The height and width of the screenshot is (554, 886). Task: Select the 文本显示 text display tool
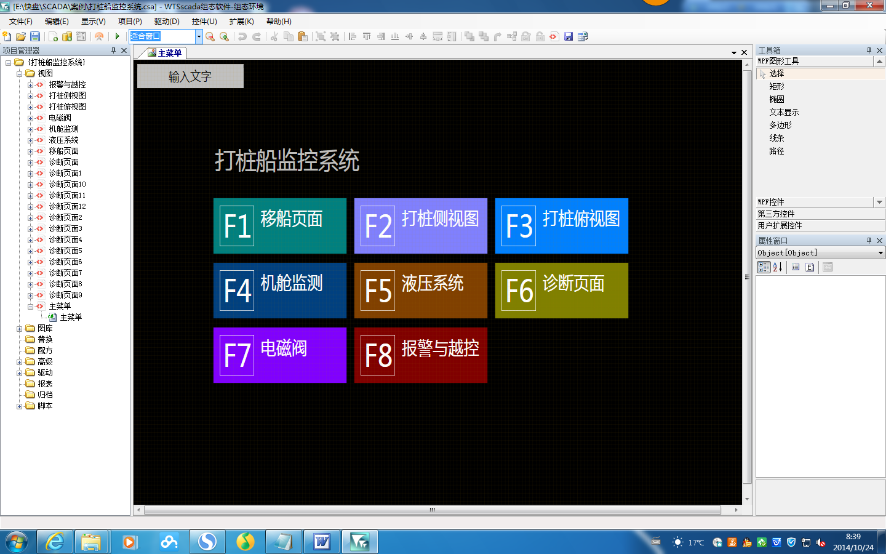(783, 112)
